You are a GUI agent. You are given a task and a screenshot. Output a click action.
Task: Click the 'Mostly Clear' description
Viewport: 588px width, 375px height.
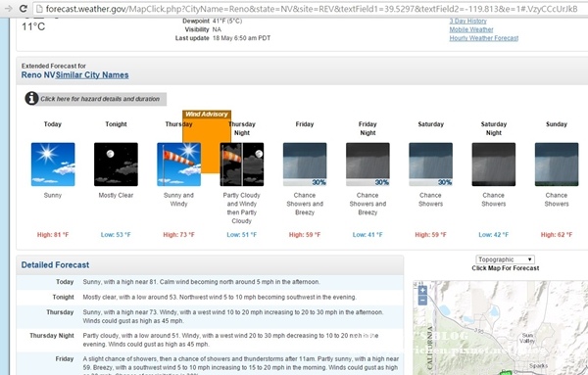click(x=116, y=195)
